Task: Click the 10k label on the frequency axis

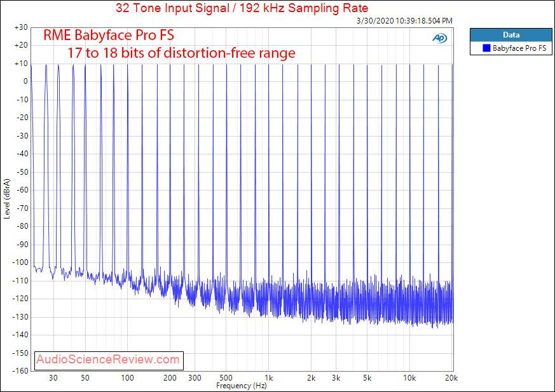Action: [409, 378]
